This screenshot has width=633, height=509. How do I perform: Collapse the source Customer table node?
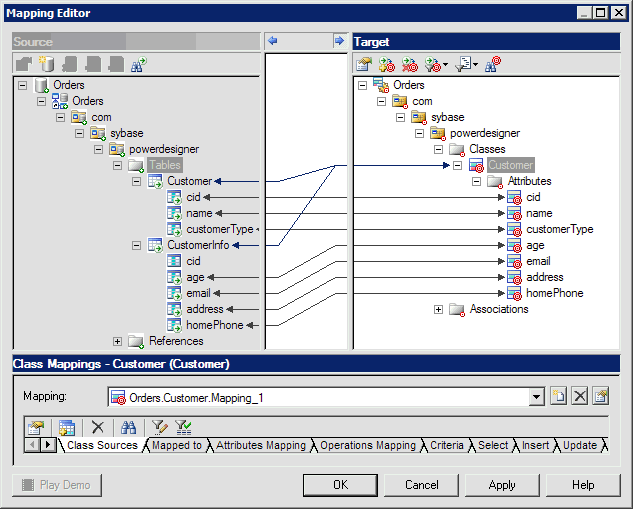coord(136,182)
